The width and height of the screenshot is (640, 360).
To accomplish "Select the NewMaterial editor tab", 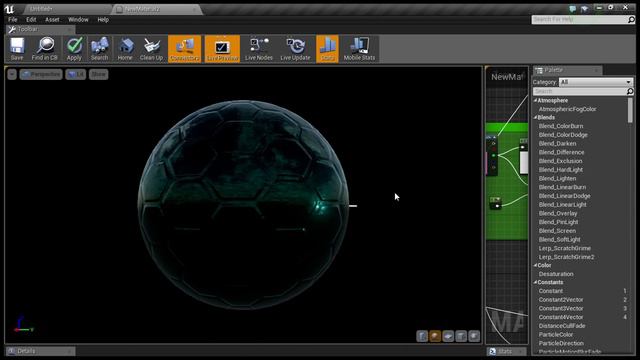I will (x=157, y=9).
